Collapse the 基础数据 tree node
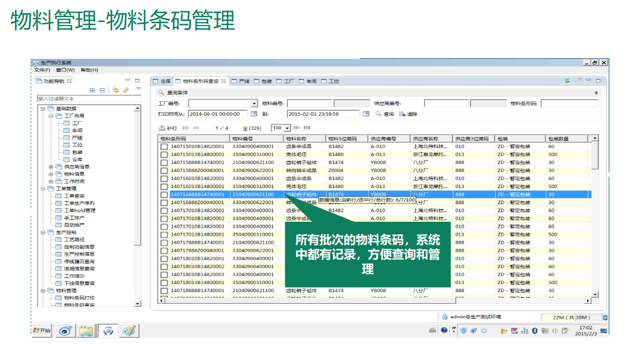 pos(43,109)
